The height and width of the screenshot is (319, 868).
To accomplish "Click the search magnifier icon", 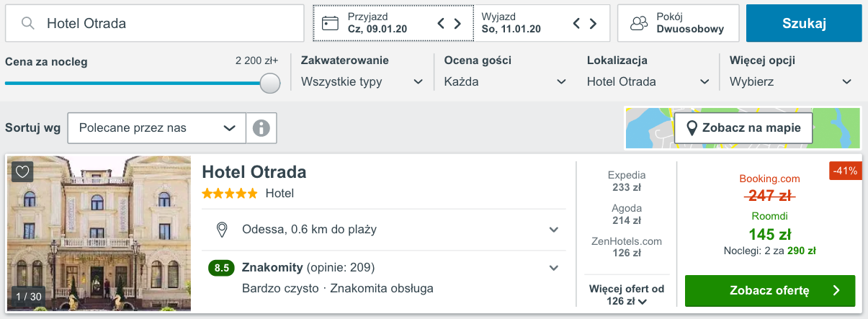I will 28,24.
